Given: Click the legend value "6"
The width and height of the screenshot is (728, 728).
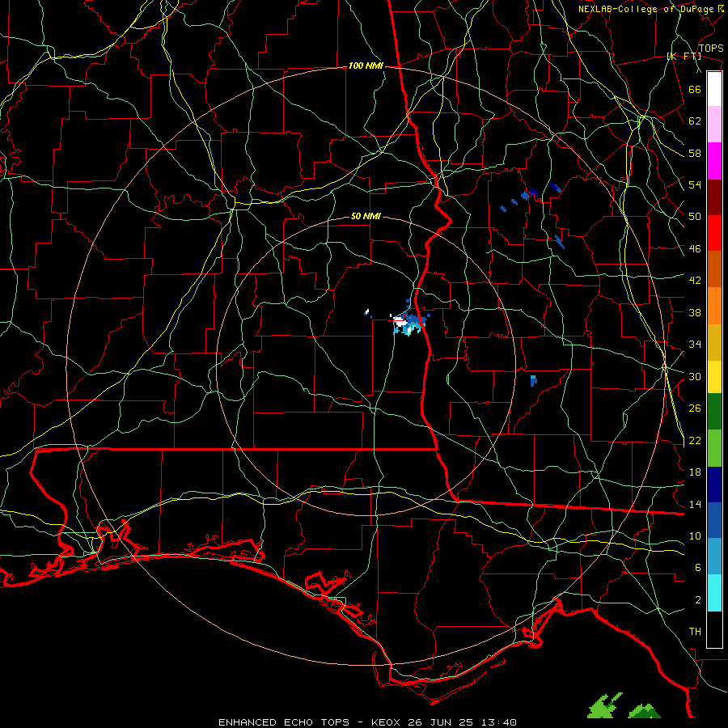Looking at the screenshot, I should pos(698,568).
